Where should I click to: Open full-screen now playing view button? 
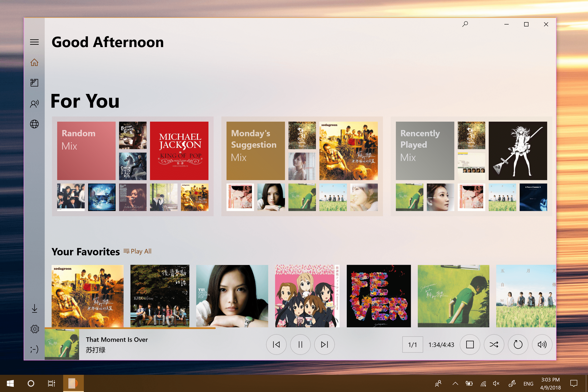[470, 345]
